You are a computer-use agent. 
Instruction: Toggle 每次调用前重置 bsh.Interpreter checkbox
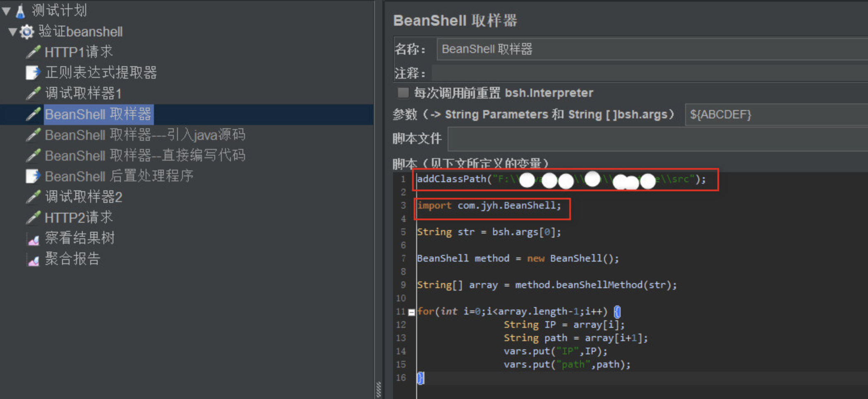coord(403,93)
